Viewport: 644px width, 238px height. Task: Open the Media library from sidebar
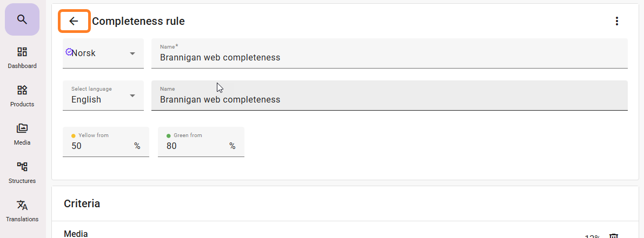[x=22, y=134]
